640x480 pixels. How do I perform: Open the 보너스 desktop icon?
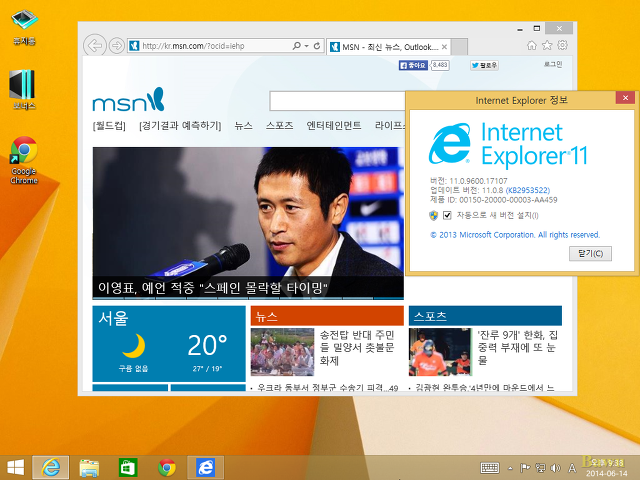coord(23,90)
